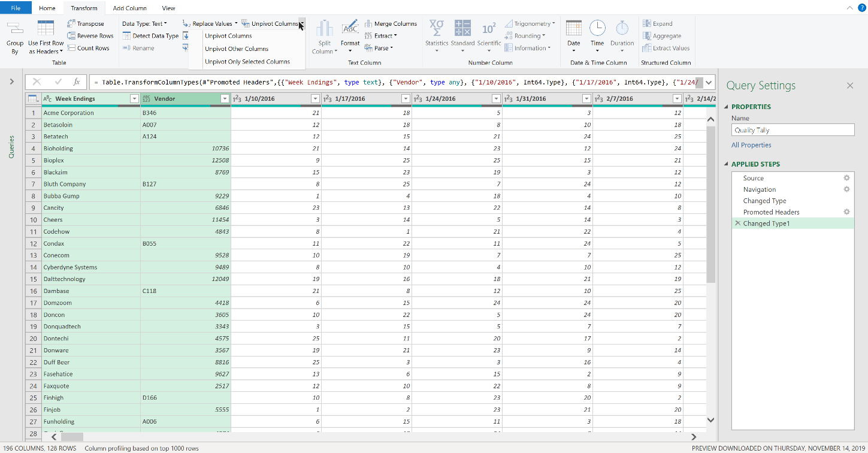Click the Split Column icon

(325, 29)
